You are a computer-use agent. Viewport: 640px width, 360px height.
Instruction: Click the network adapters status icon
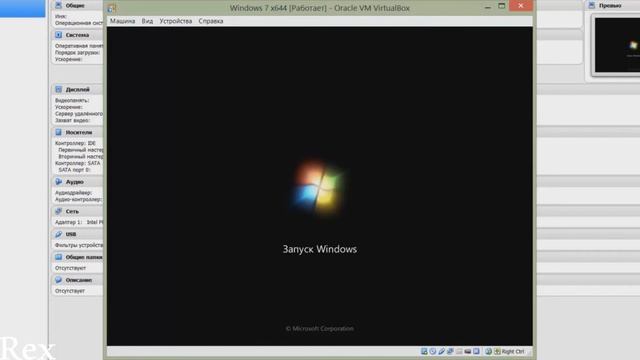point(450,351)
